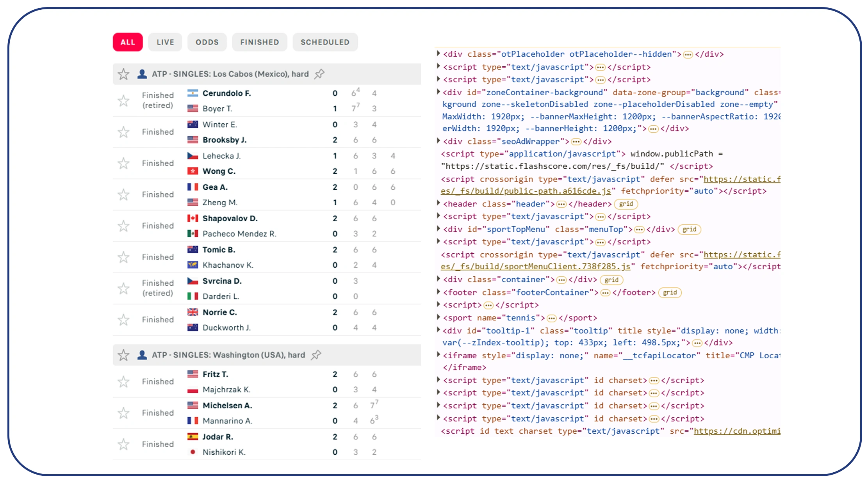The height and width of the screenshot is (484, 868).
Task: Click grid badge next to header element
Action: [x=626, y=204]
